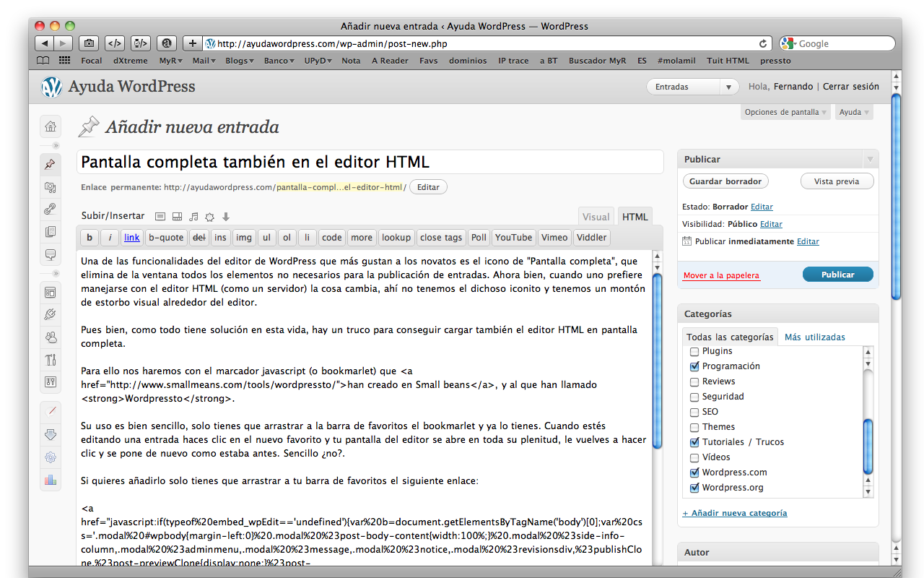
Task: Click Mover a la papelera link
Action: click(x=721, y=275)
